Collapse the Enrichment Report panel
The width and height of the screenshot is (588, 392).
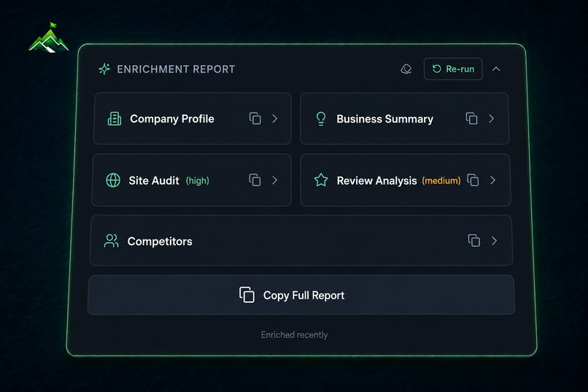496,69
